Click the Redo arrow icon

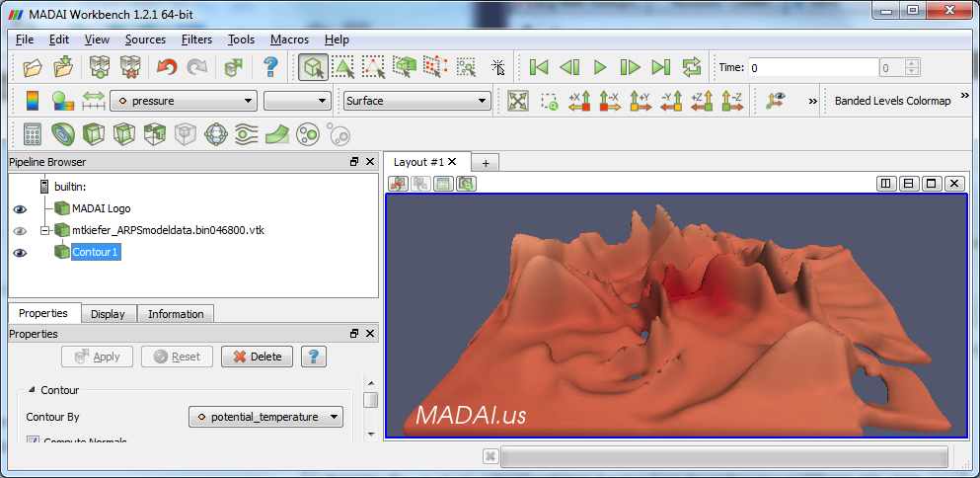coord(196,67)
